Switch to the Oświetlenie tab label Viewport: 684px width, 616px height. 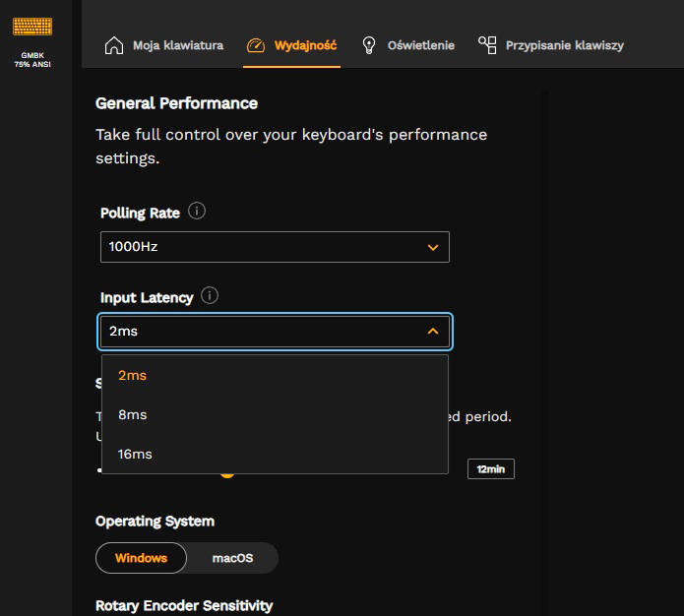[x=420, y=45]
